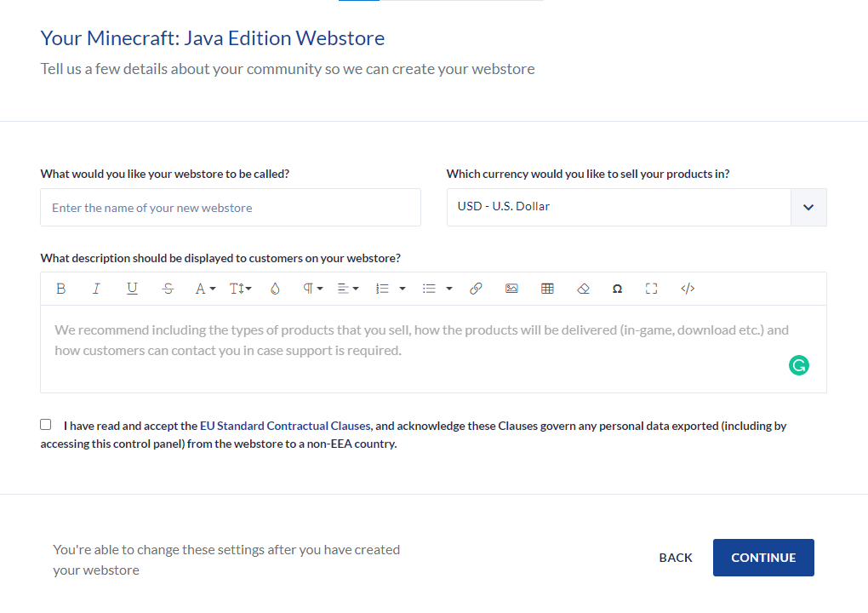Toggle bold formatting in description editor
Viewport: 868px width, 613px height.
(61, 289)
